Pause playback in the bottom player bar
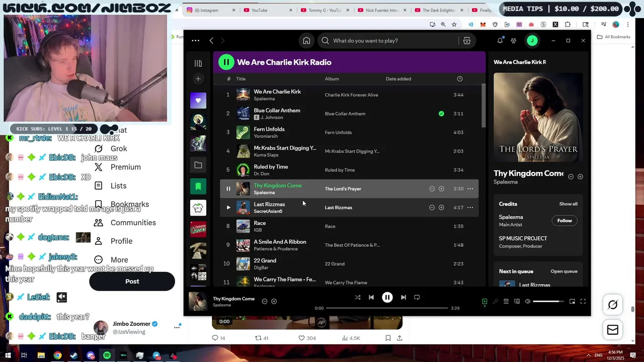The image size is (644, 362). click(387, 298)
